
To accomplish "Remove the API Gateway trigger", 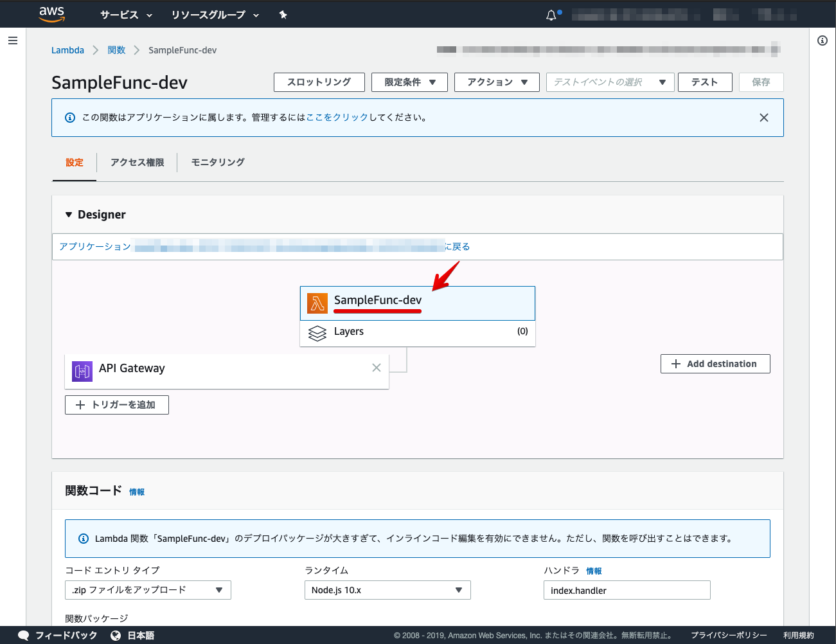I will pos(377,368).
